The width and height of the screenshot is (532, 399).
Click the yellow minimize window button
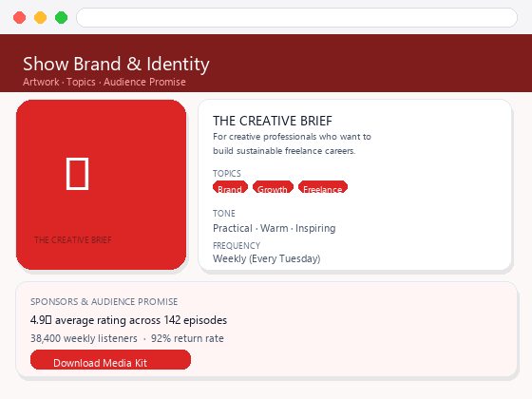[x=40, y=17]
